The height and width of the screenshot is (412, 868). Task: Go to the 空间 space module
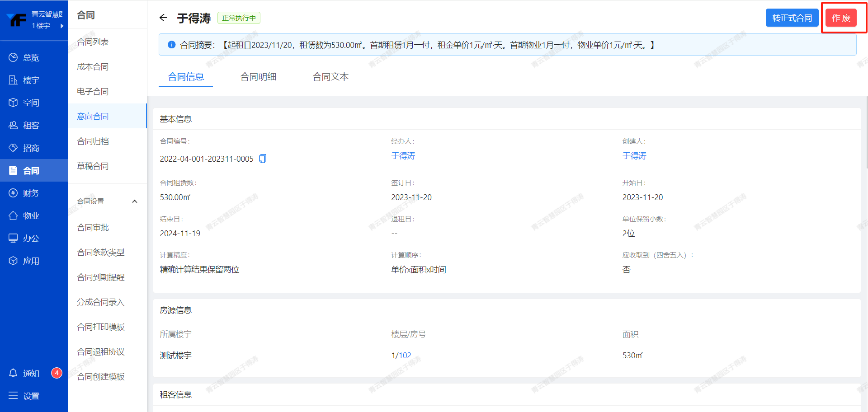[31, 103]
